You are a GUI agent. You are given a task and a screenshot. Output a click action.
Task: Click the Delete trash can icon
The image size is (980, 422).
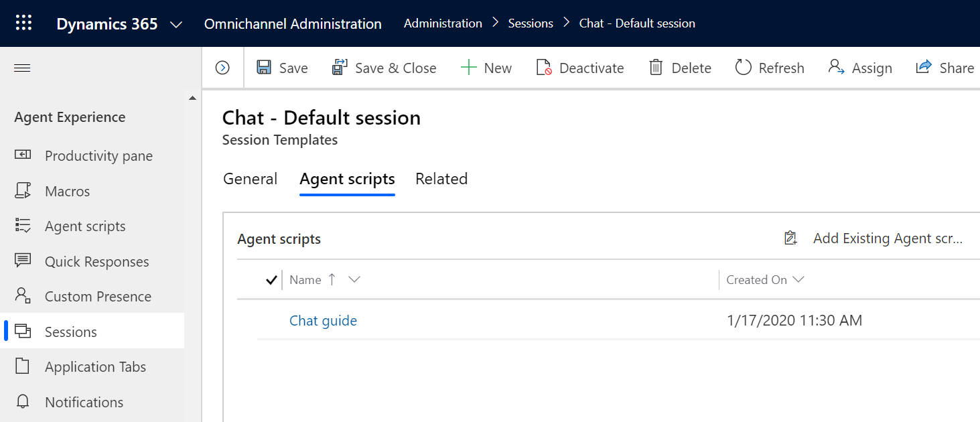point(656,68)
